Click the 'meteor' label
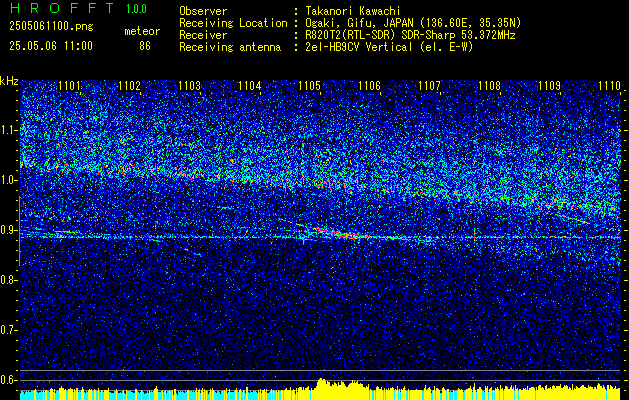Viewport: 629px width, 400px height. coord(142,31)
